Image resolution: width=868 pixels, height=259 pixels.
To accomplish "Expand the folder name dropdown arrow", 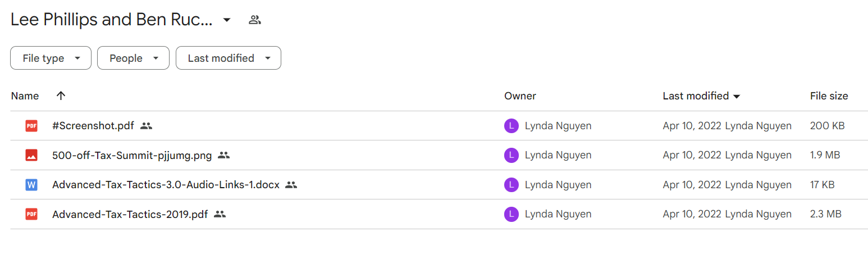I will point(227,20).
